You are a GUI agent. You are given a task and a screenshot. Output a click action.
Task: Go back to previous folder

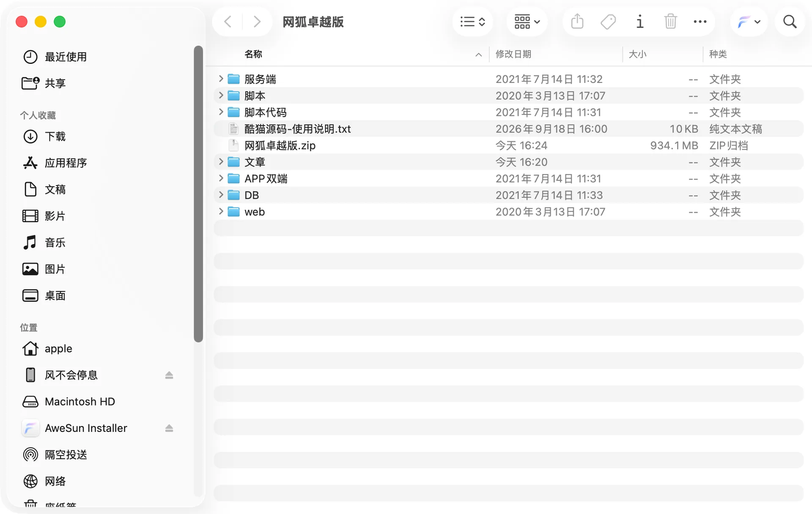coord(228,22)
